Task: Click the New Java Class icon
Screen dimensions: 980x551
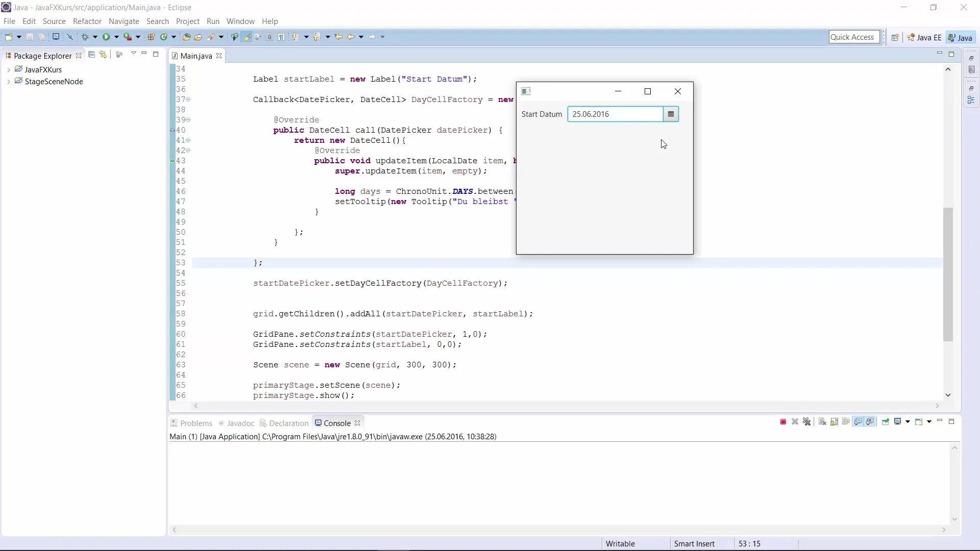Action: coord(164,37)
